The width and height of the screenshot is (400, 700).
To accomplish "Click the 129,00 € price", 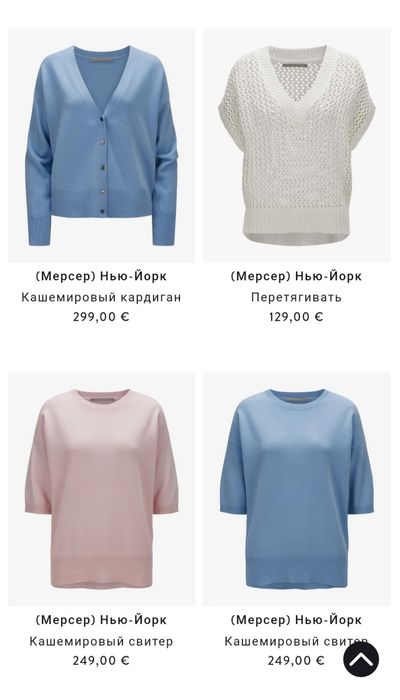I will tap(296, 317).
